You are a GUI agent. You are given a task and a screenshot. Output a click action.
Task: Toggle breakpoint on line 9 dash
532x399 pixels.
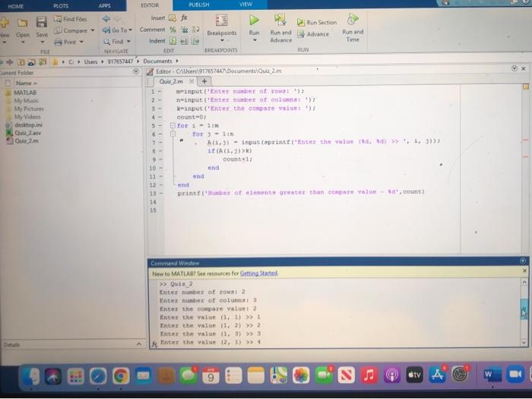pyautogui.click(x=160, y=160)
